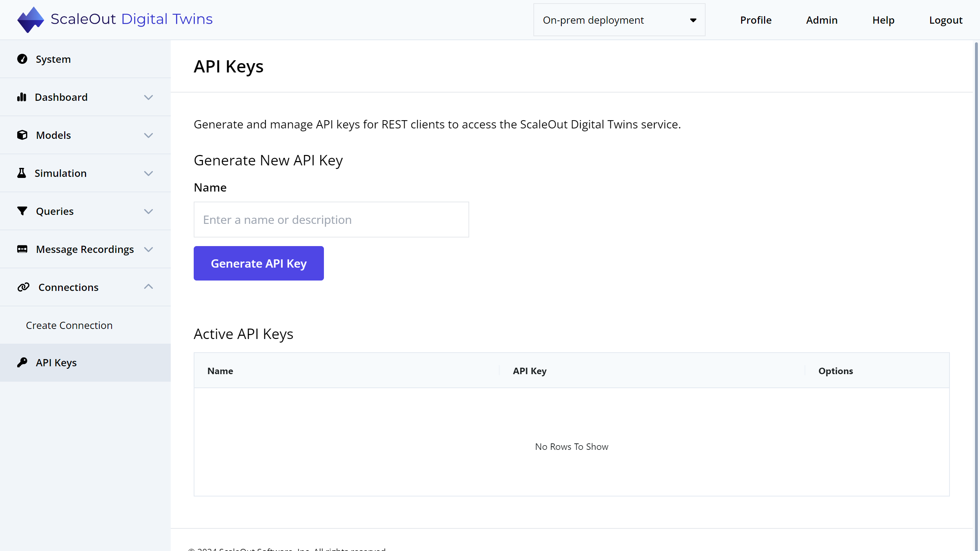Click the Active API Keys heading
The height and width of the screenshot is (551, 980).
pyautogui.click(x=244, y=334)
